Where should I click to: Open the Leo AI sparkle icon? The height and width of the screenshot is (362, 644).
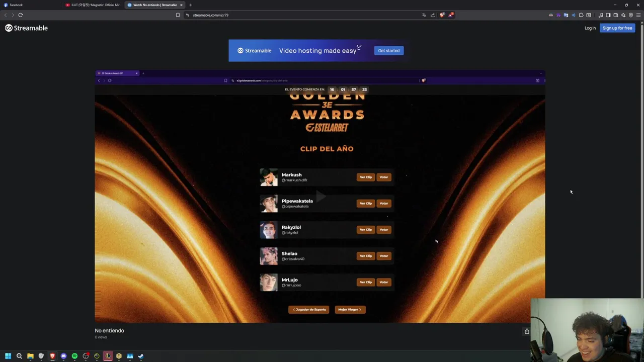coord(623,15)
